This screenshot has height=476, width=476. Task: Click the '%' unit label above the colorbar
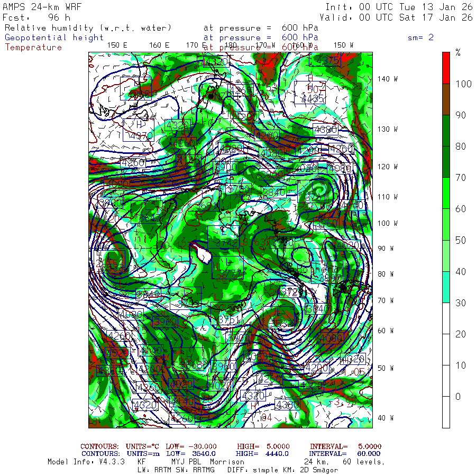[458, 53]
